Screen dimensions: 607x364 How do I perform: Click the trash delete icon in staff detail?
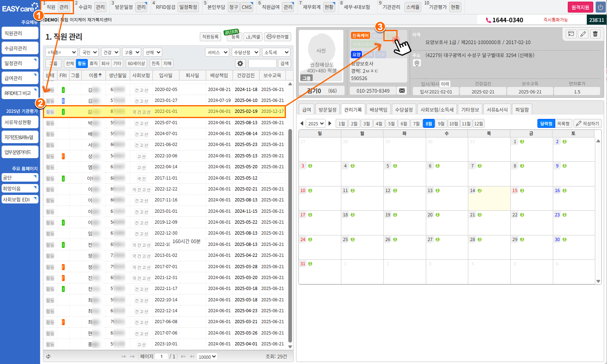[x=595, y=34]
